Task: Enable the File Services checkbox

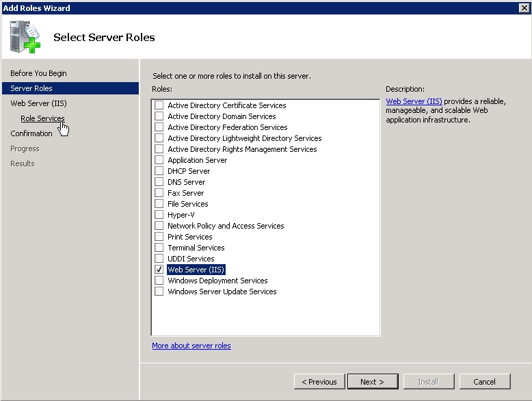Action: point(159,204)
